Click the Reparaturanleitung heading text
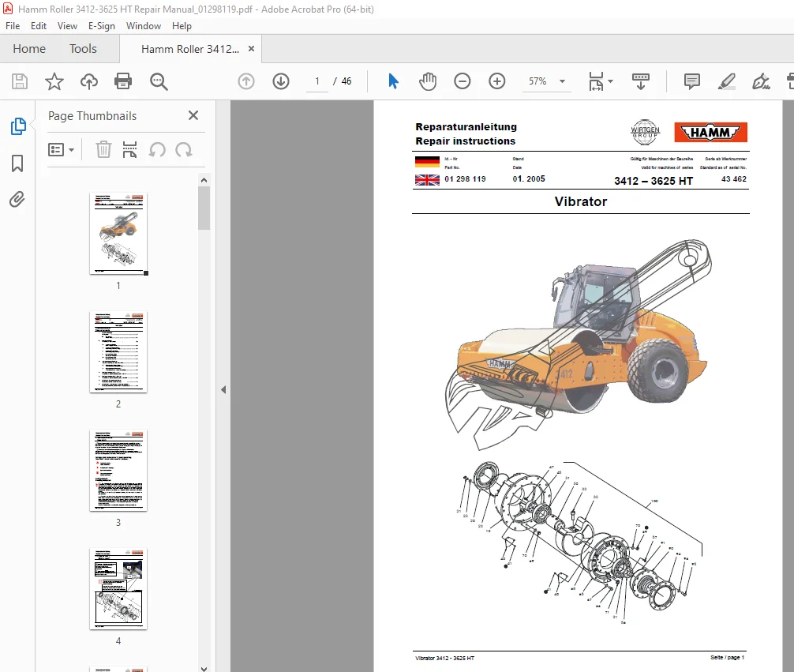 pyautogui.click(x=466, y=126)
